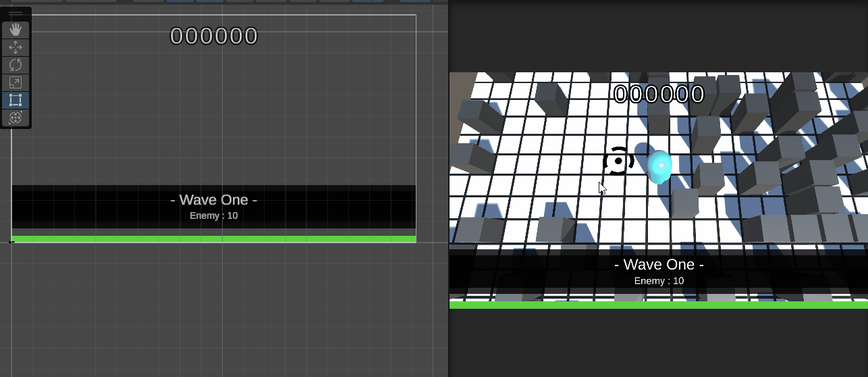The image size is (868, 377).
Task: Click the 'Enemy : 10' label in Game view
Action: 659,280
